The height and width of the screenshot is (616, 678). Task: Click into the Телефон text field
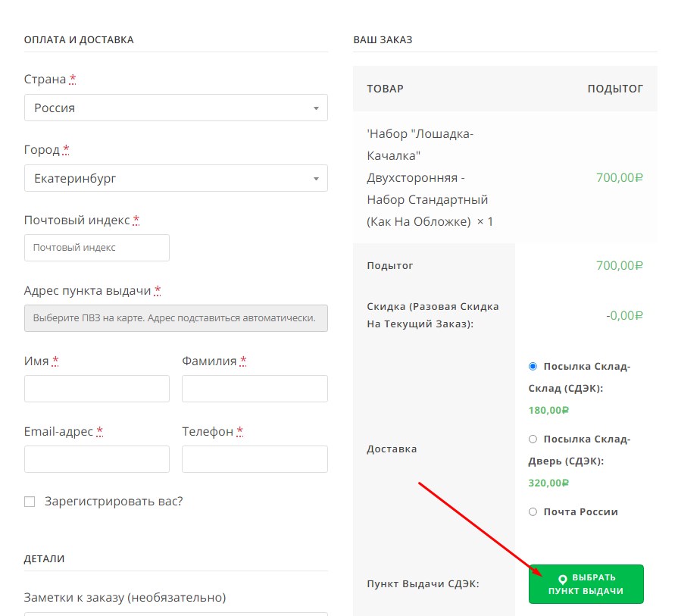point(255,459)
